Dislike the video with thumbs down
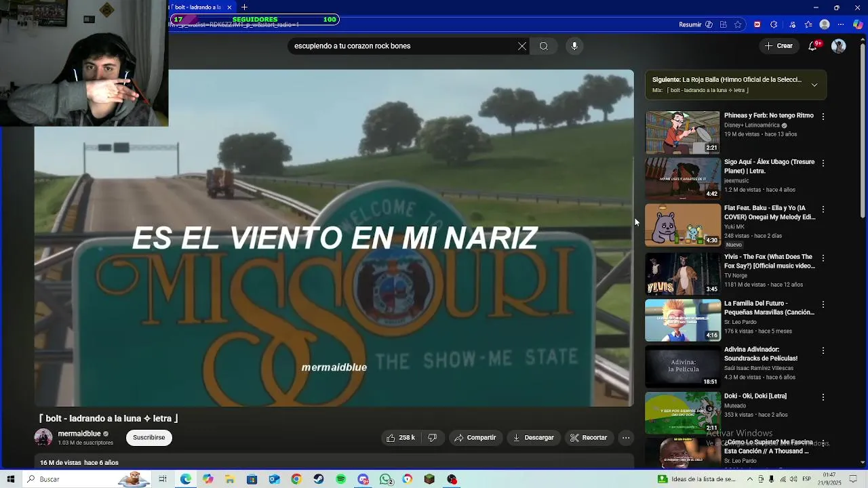The image size is (868, 488). 433,438
